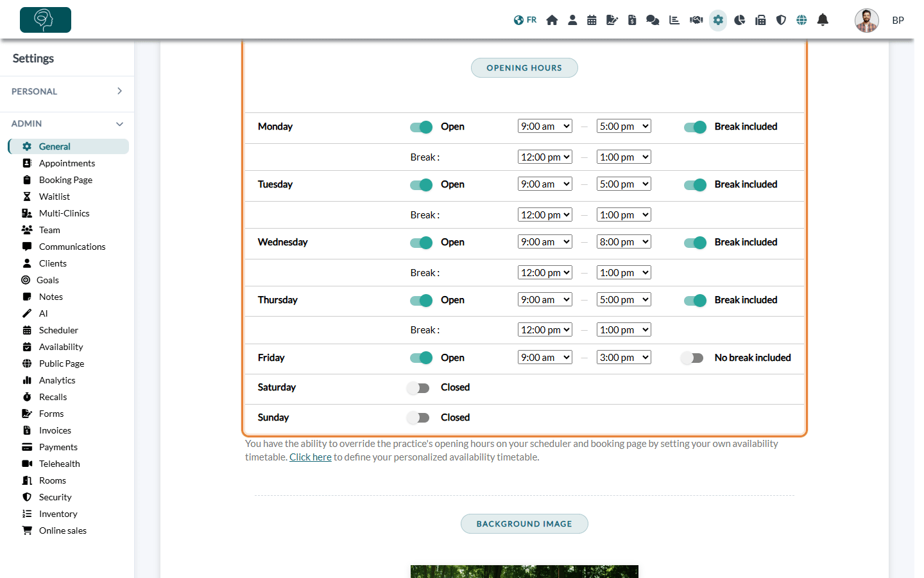Toggle Monday open switch
The image size is (924, 578).
pyautogui.click(x=421, y=127)
